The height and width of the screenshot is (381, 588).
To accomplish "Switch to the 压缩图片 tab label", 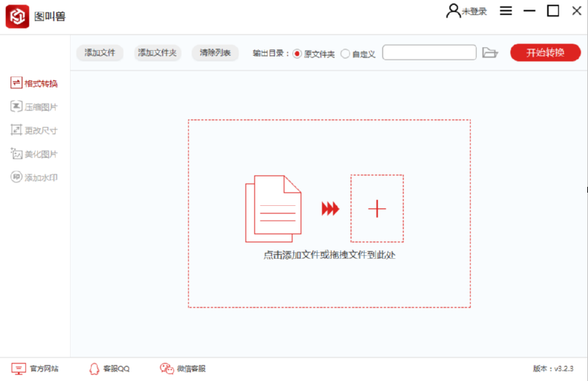I will pos(41,107).
